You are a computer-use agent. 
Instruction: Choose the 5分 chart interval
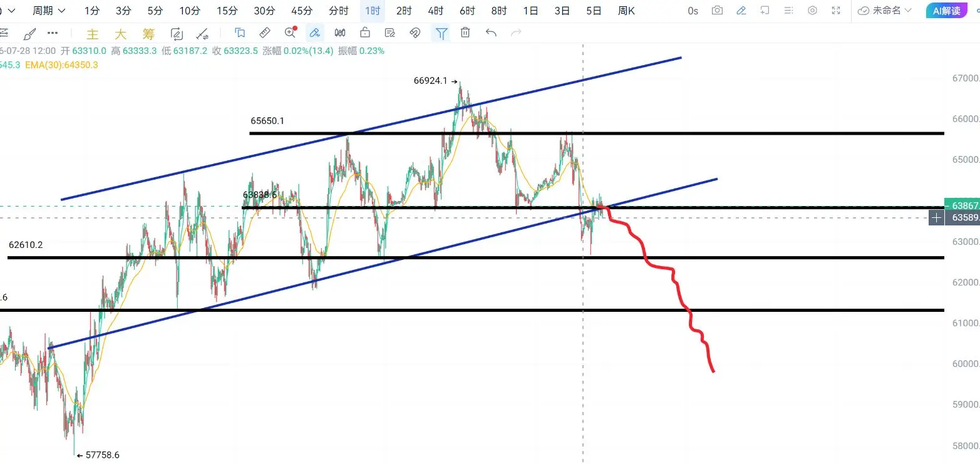point(155,11)
